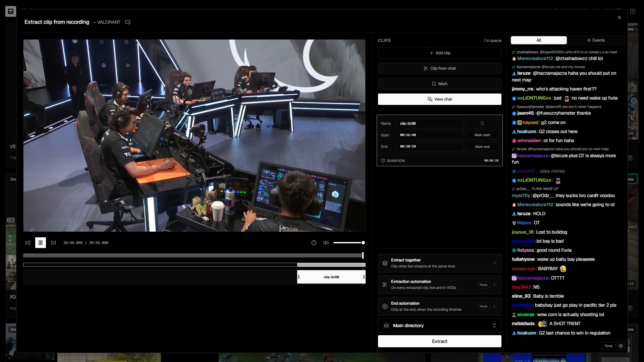Click the background window close icon at top right
Viewport: 644px width, 362px height.
click(633, 11)
